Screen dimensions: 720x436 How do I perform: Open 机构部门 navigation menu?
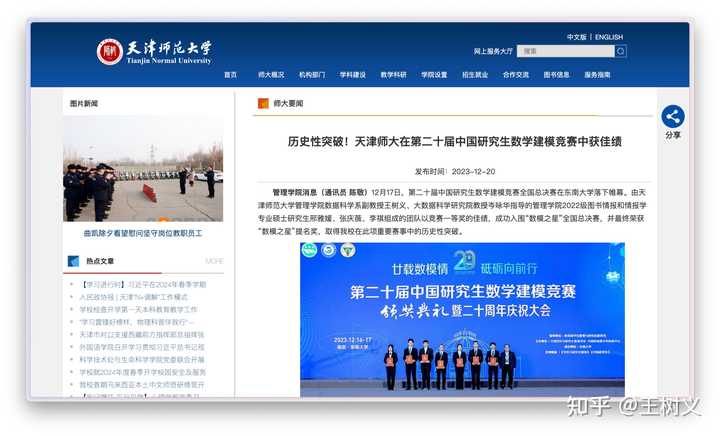pos(312,75)
